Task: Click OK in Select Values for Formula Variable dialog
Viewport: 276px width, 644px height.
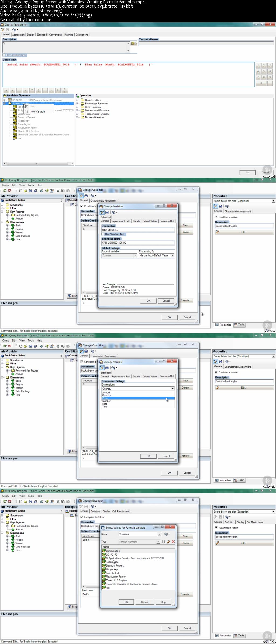Action: click(x=126, y=602)
